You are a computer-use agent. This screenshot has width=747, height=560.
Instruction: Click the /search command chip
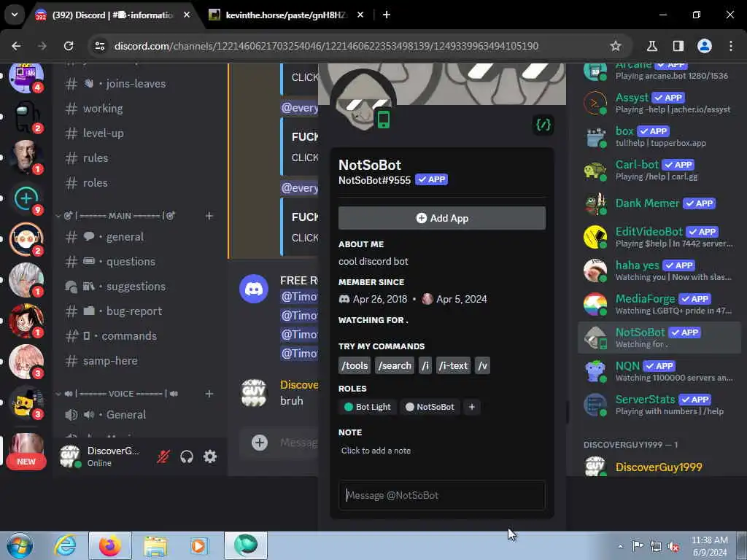(x=395, y=366)
